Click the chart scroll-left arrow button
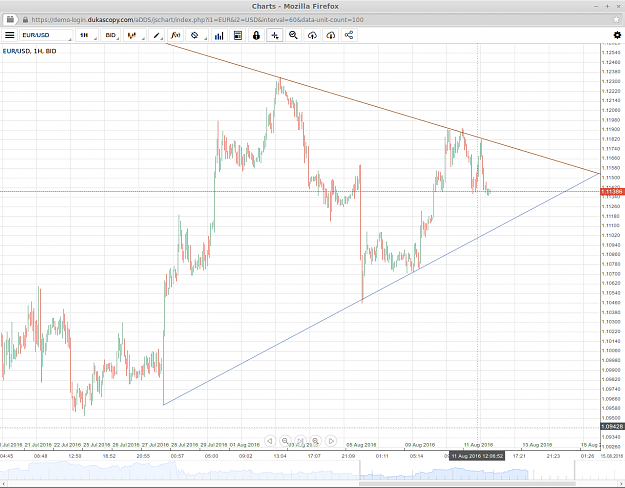This screenshot has width=625, height=488. 270,441
